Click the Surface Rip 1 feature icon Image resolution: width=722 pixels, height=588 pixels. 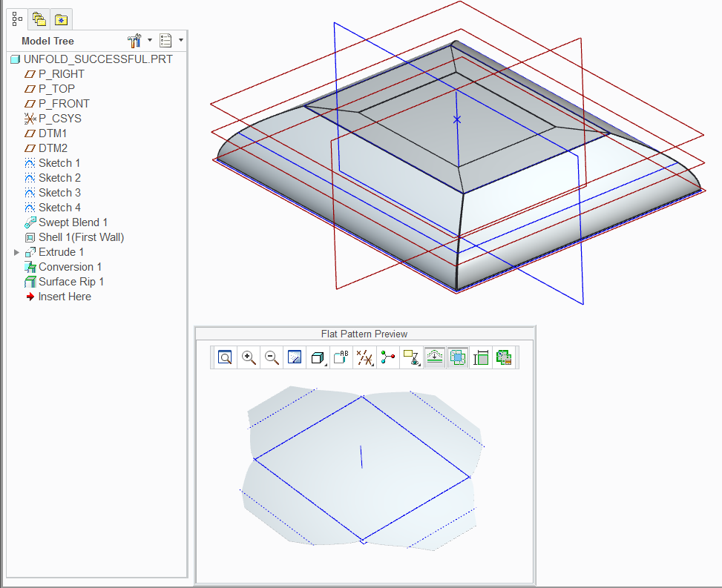pyautogui.click(x=30, y=282)
